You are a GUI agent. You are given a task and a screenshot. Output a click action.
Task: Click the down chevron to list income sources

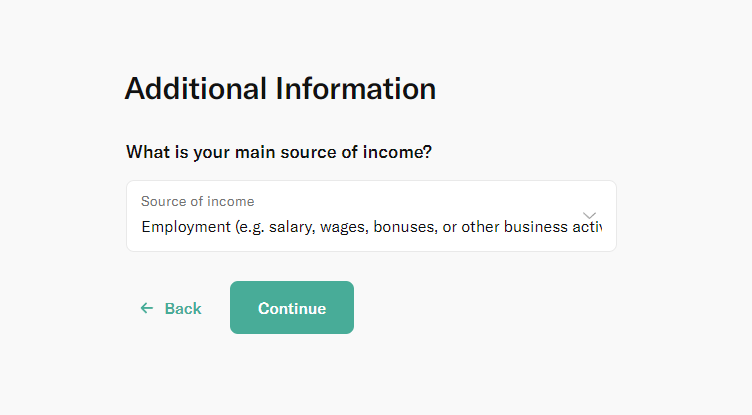(x=589, y=215)
